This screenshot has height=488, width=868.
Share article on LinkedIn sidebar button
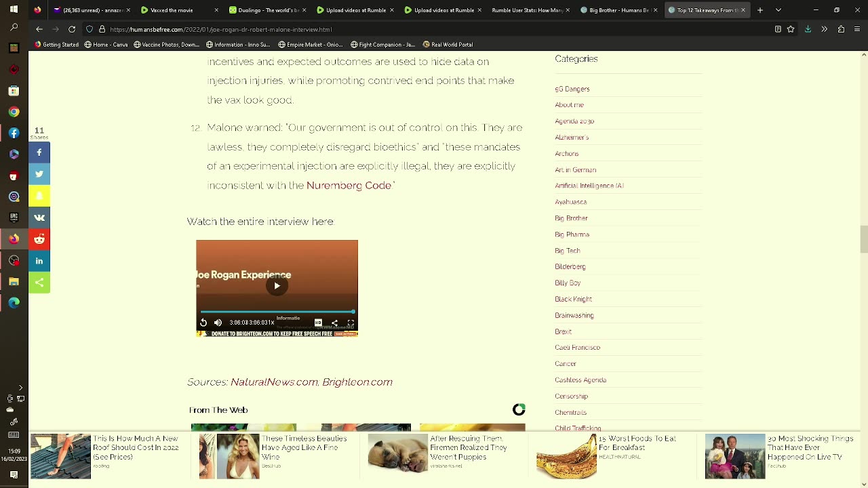coord(39,261)
